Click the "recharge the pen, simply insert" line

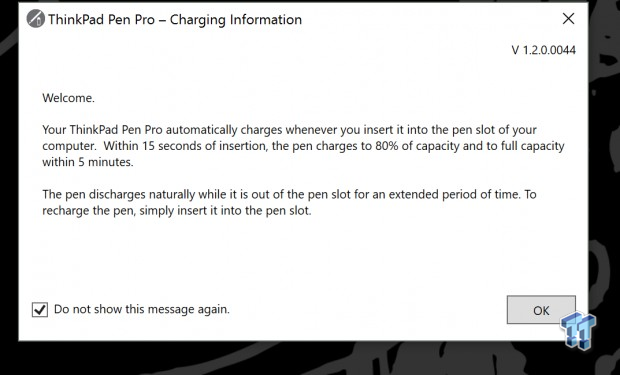[177, 211]
